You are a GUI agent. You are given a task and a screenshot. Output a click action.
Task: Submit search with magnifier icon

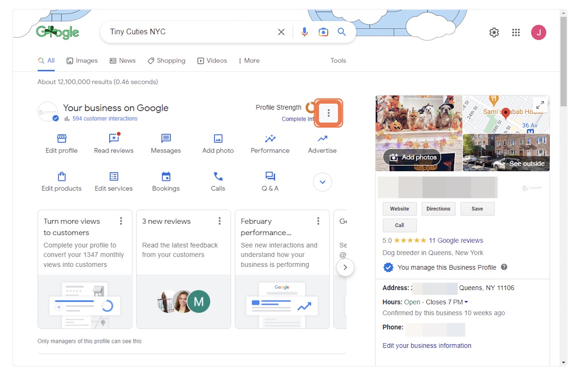point(342,32)
